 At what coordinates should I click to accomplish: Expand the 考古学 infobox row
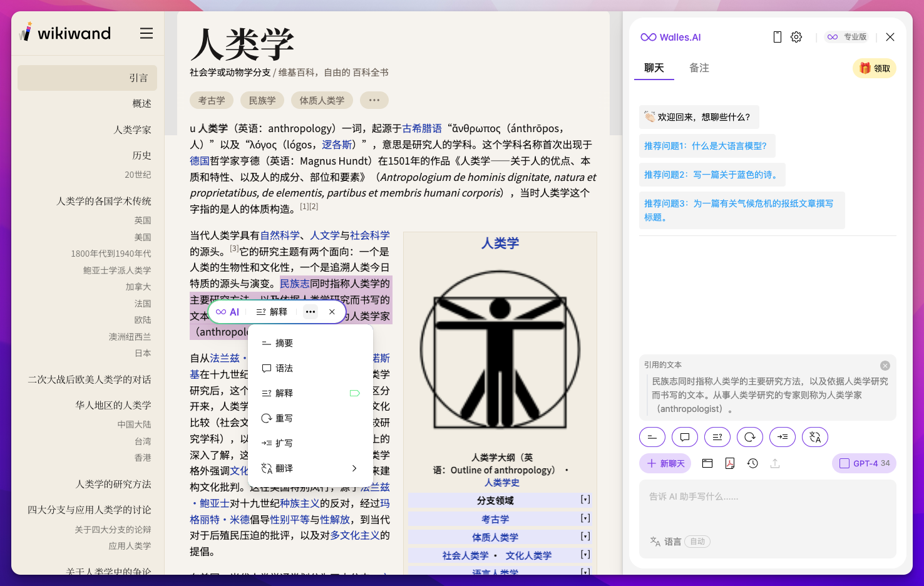pyautogui.click(x=585, y=518)
